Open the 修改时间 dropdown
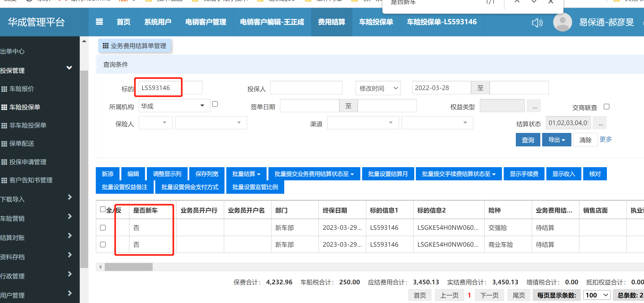 (x=378, y=88)
